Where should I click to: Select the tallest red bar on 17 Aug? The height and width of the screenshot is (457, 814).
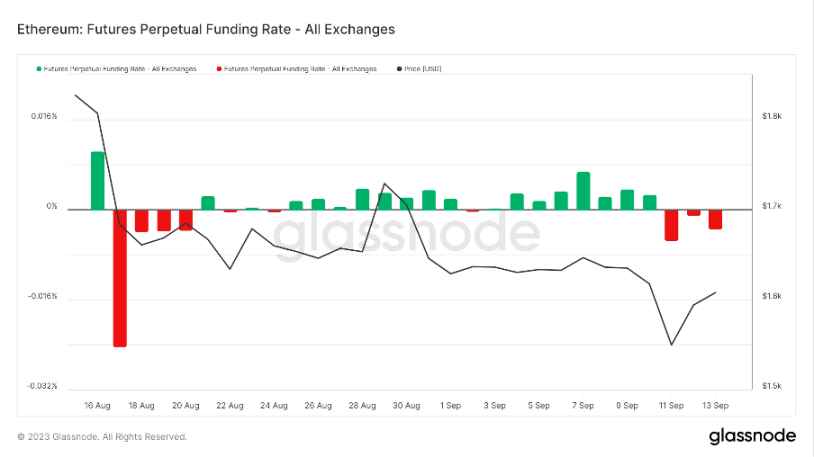(120, 278)
